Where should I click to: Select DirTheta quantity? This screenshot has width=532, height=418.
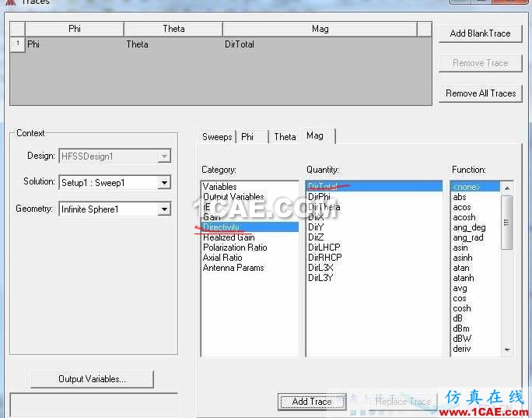point(374,207)
